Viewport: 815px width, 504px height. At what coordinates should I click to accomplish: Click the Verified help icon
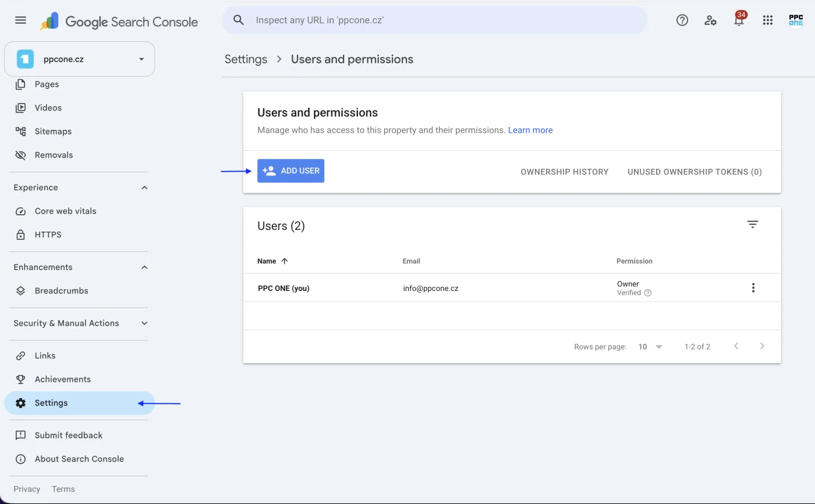pyautogui.click(x=648, y=293)
